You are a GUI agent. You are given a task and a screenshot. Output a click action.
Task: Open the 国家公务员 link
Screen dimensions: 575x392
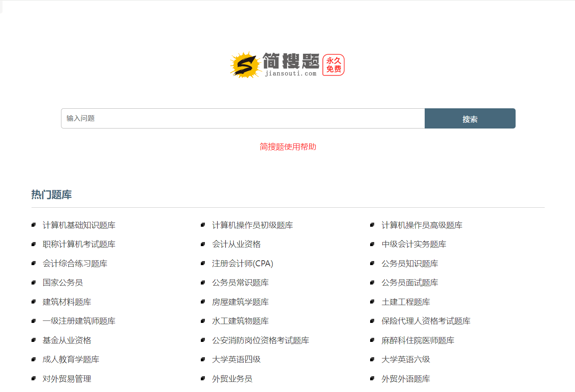pos(63,282)
